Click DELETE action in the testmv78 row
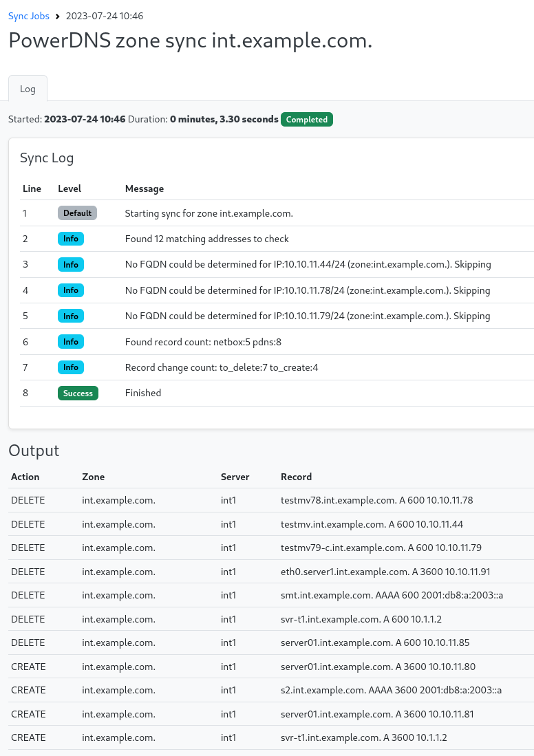The image size is (534, 756). point(28,501)
